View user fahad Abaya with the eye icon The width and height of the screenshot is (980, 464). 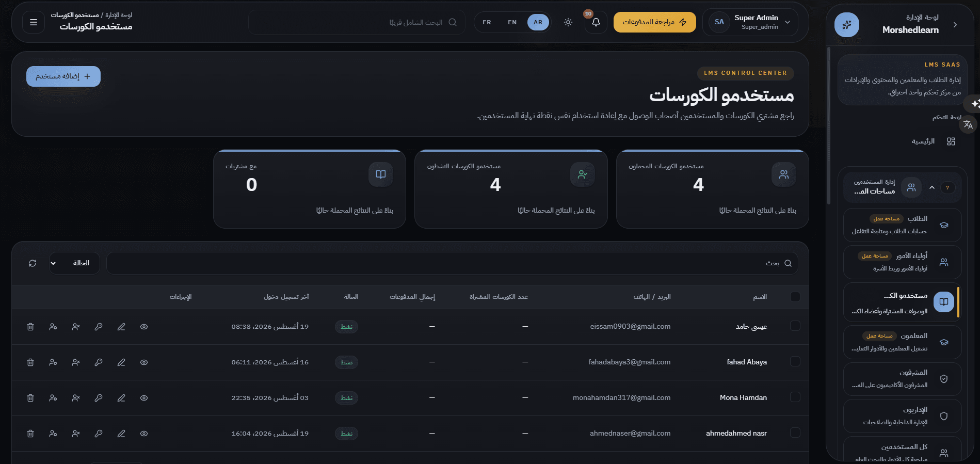pyautogui.click(x=144, y=362)
